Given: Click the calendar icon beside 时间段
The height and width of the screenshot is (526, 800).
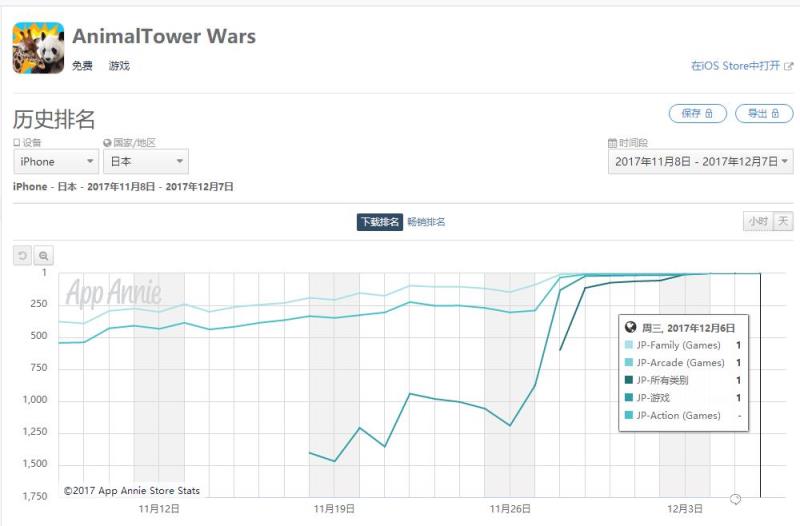Looking at the screenshot, I should pyautogui.click(x=612, y=143).
